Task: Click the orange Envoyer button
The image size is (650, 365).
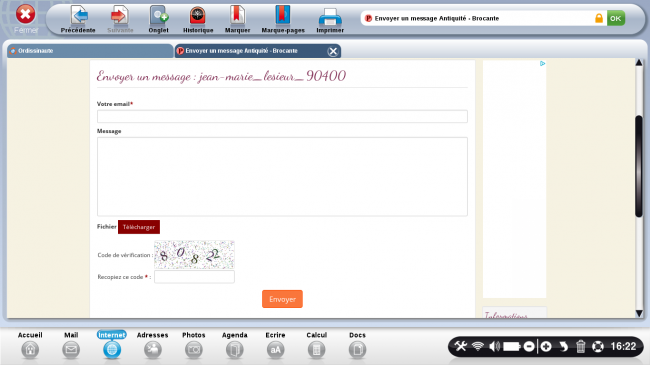Action: 282,299
